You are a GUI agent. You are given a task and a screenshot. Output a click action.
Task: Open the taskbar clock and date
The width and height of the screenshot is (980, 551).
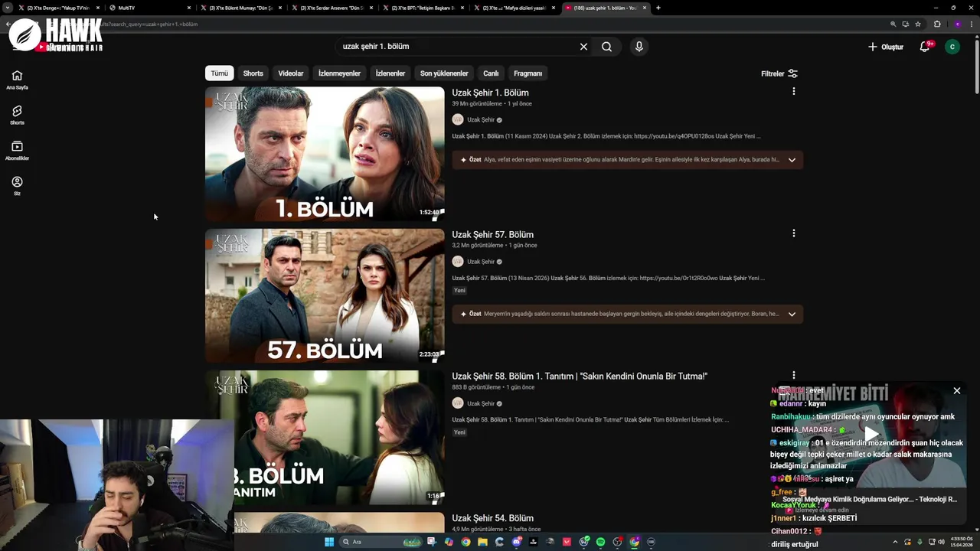(962, 542)
